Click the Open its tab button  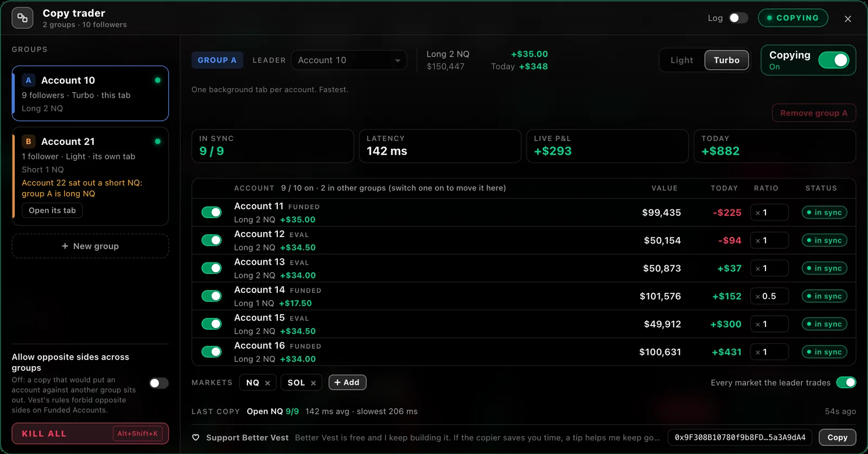tap(52, 210)
